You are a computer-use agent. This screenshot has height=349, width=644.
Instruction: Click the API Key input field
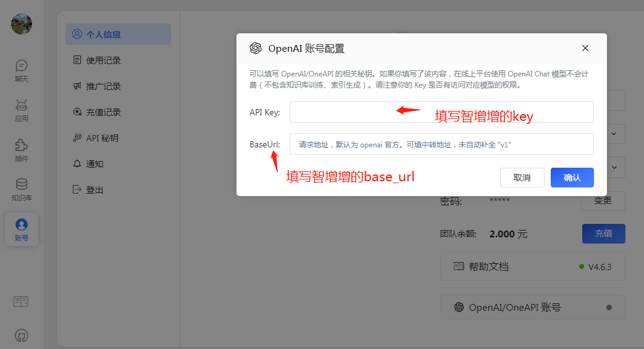(x=441, y=112)
